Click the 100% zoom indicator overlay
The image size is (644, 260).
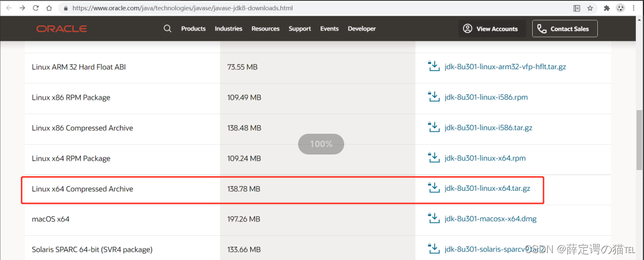point(321,144)
